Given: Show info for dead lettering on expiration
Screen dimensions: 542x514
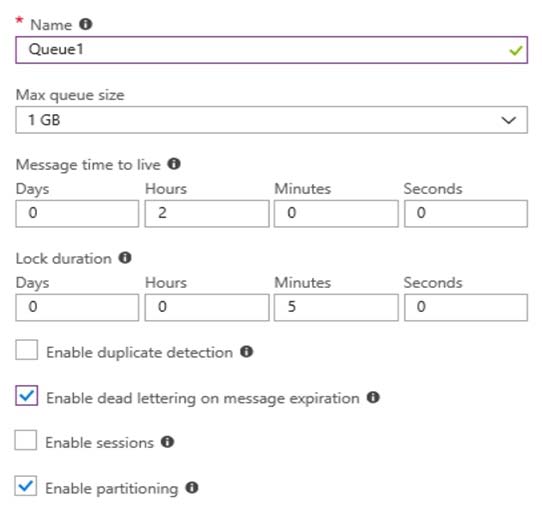Looking at the screenshot, I should pyautogui.click(x=373, y=397).
